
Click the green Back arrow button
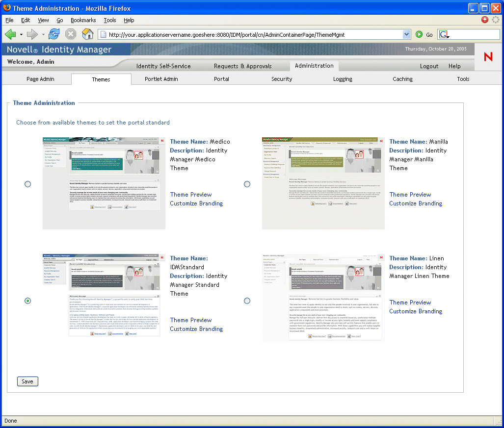(x=11, y=34)
